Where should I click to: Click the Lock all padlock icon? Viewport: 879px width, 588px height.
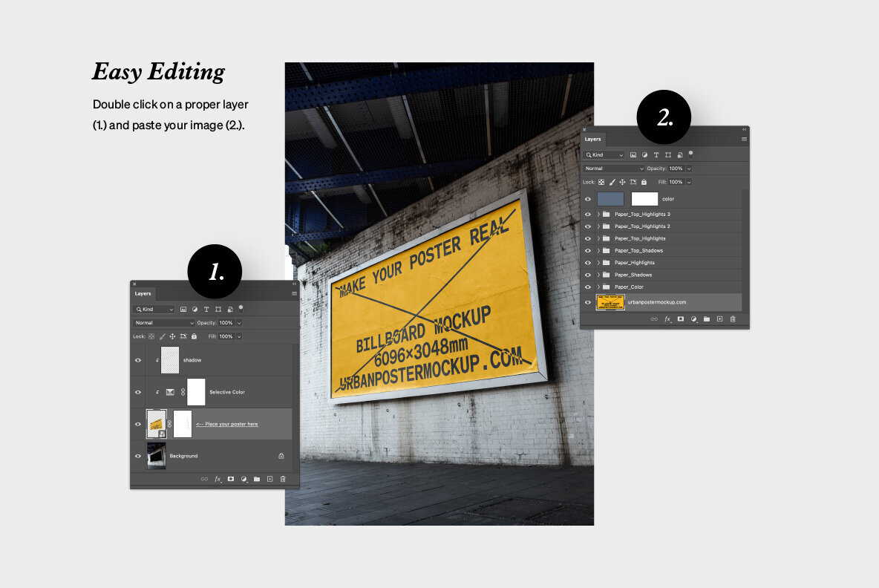click(x=193, y=336)
